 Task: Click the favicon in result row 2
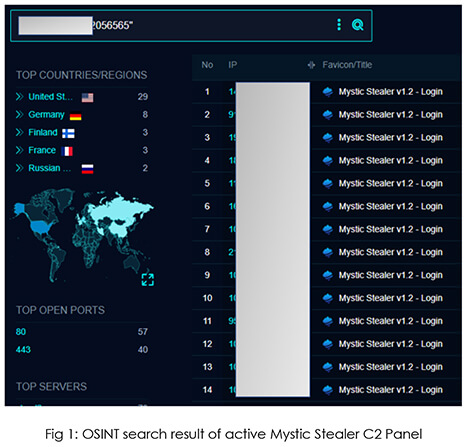pos(328,115)
